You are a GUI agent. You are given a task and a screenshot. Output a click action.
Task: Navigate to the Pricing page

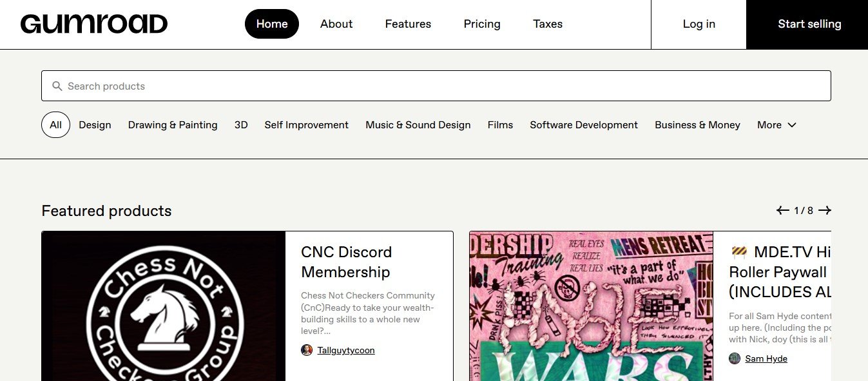[482, 24]
